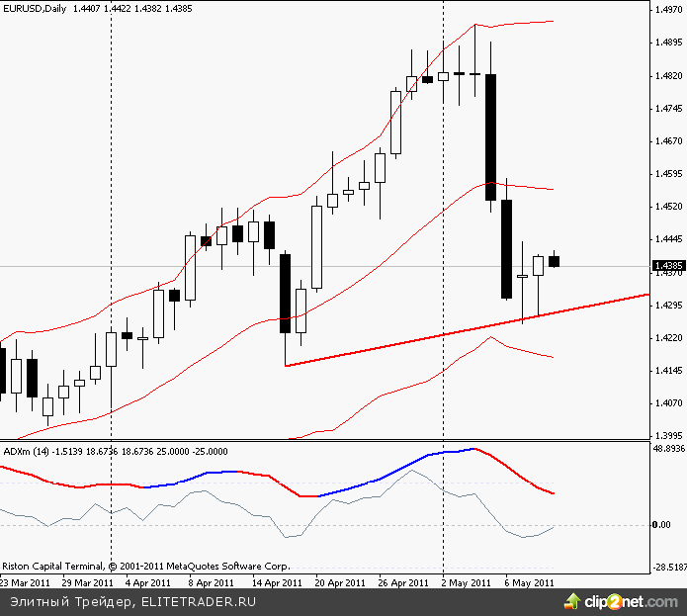
Task: Click the 1.4145 price axis label
Action: pyautogui.click(x=668, y=371)
